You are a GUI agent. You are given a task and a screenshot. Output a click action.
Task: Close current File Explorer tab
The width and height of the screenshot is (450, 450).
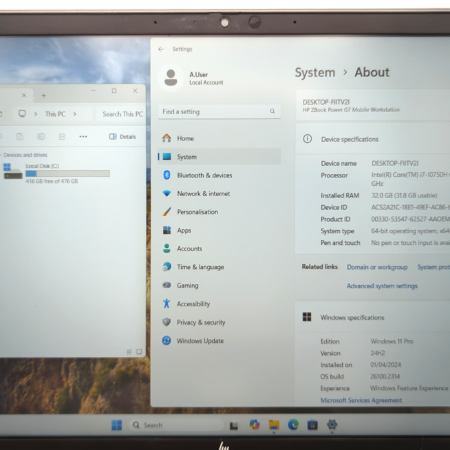(24, 96)
